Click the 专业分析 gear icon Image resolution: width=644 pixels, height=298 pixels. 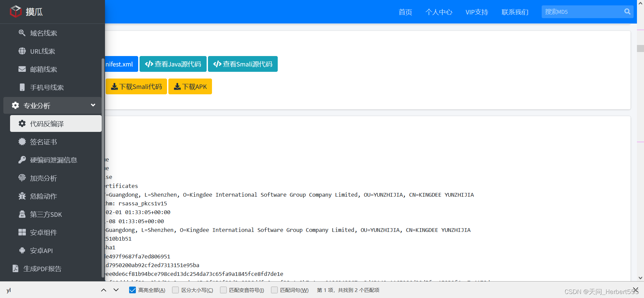coord(15,105)
